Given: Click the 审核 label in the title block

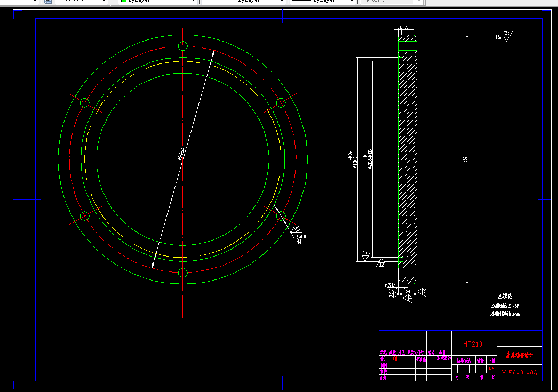Looking at the screenshot, I should (x=383, y=372).
